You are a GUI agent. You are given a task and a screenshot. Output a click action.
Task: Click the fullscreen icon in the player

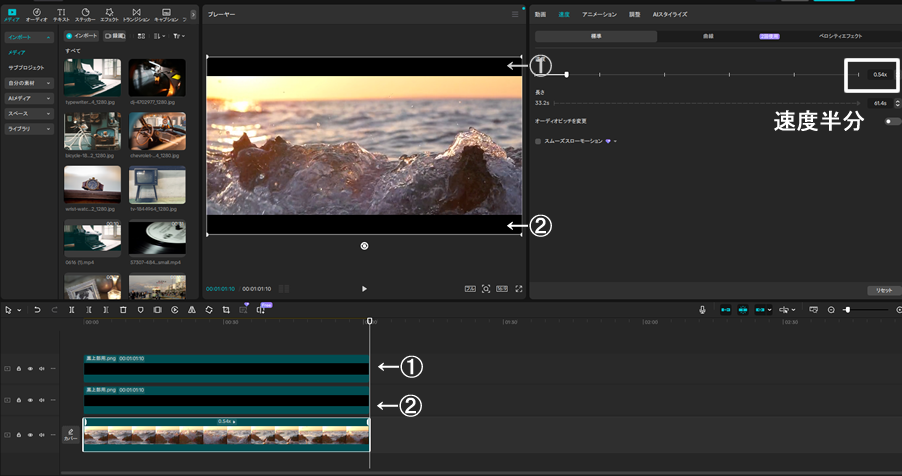(x=519, y=289)
